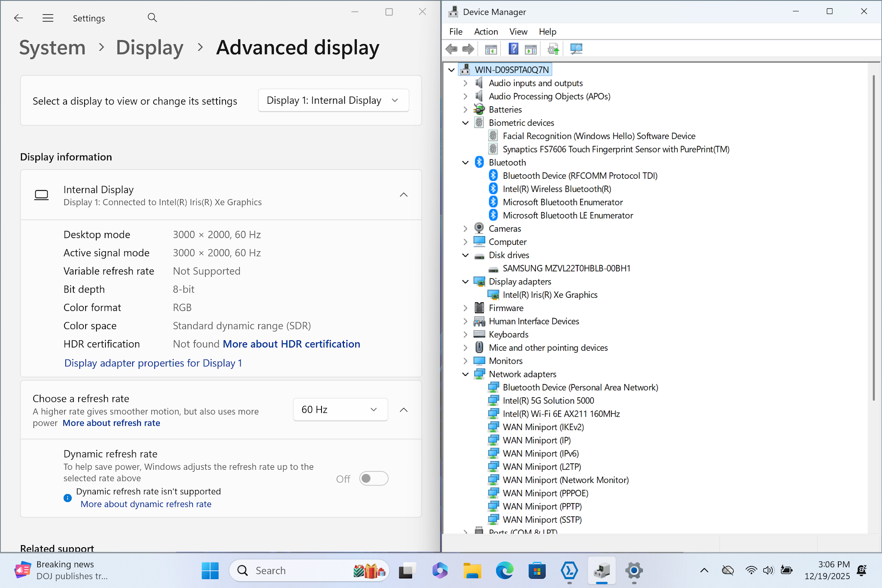Open Settings navigation hamburger menu
The height and width of the screenshot is (588, 882).
pos(48,18)
